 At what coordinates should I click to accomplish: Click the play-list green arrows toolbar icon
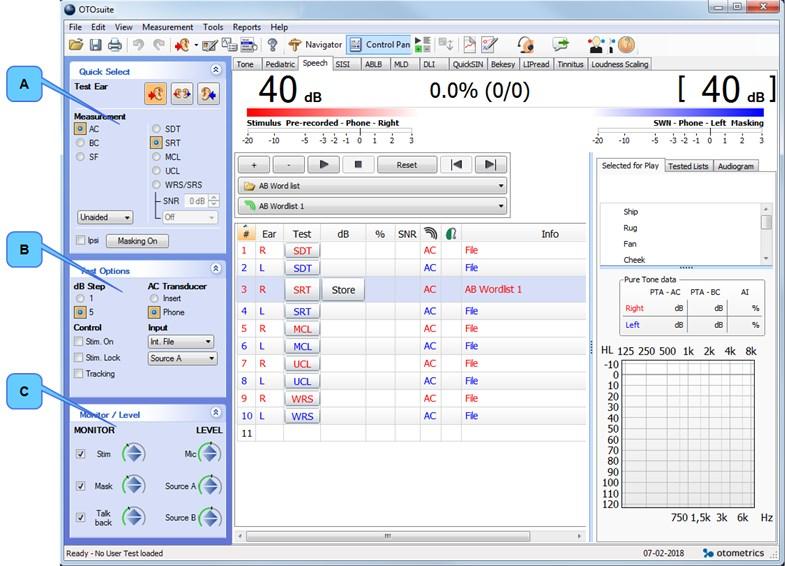coord(423,45)
